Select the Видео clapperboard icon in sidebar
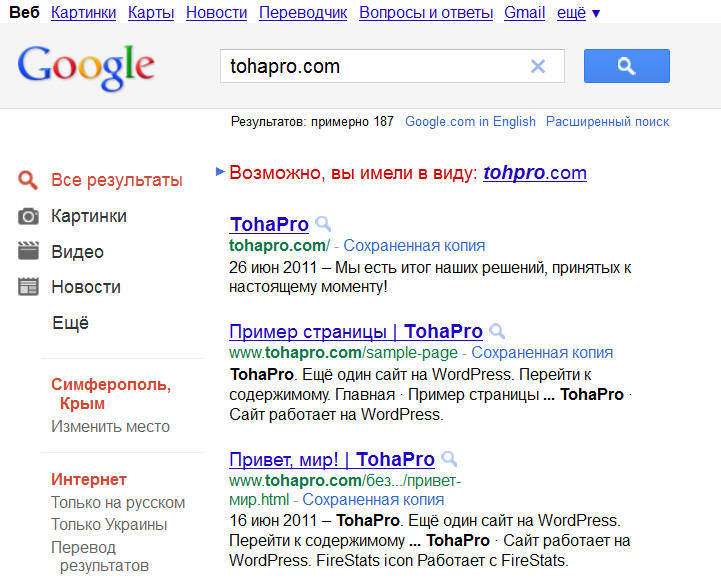This screenshot has height=584, width=721. pos(29,251)
